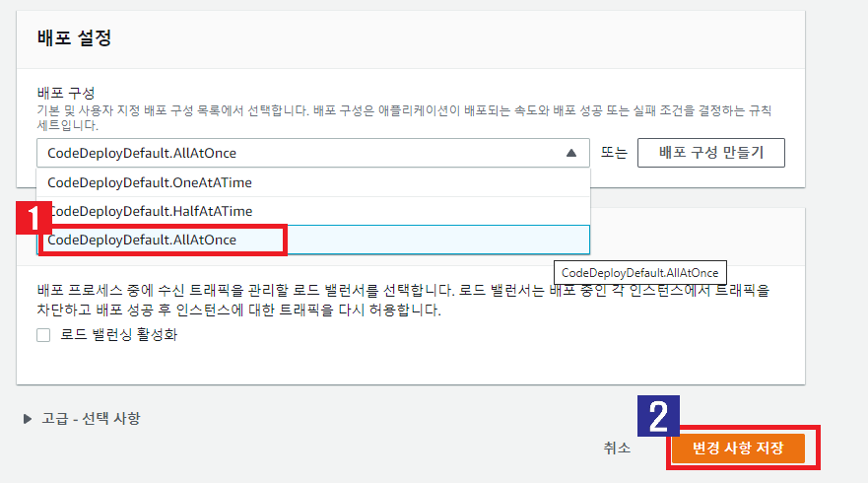
Task: Collapse dropdown using the up arrow icon
Action: 571,153
